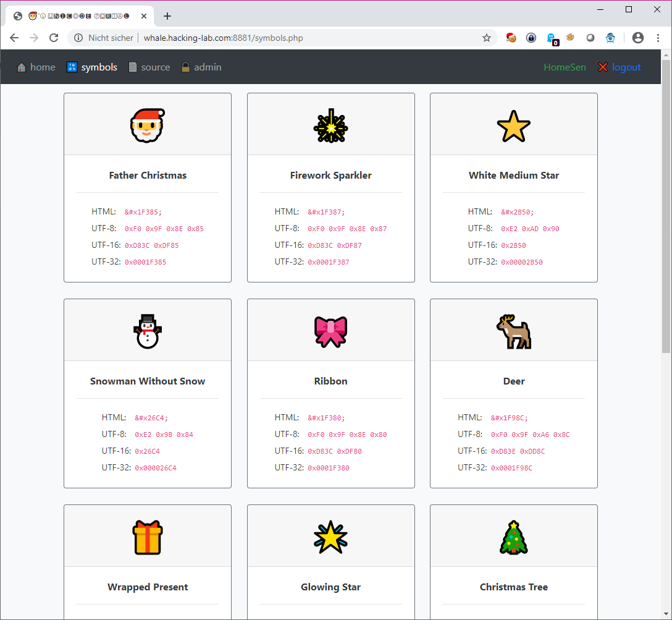Click UTF-32 code 0x0001F387
This screenshot has width=672, height=620.
[329, 262]
